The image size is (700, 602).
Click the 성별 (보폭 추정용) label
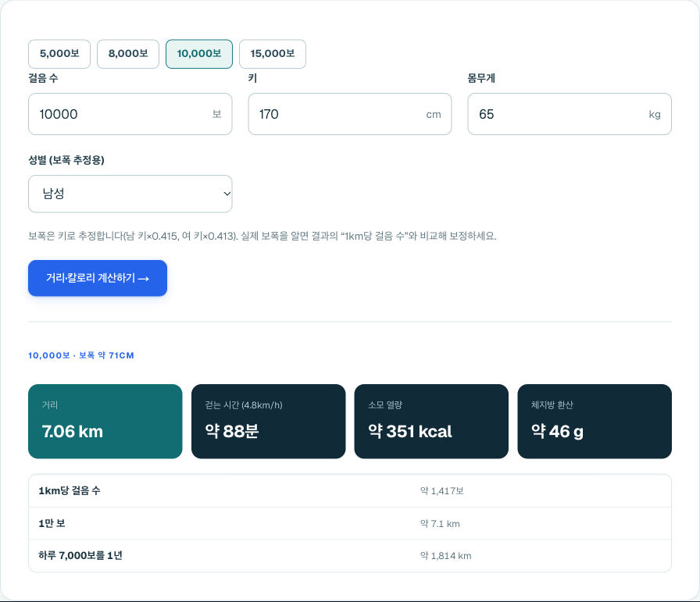click(66, 160)
